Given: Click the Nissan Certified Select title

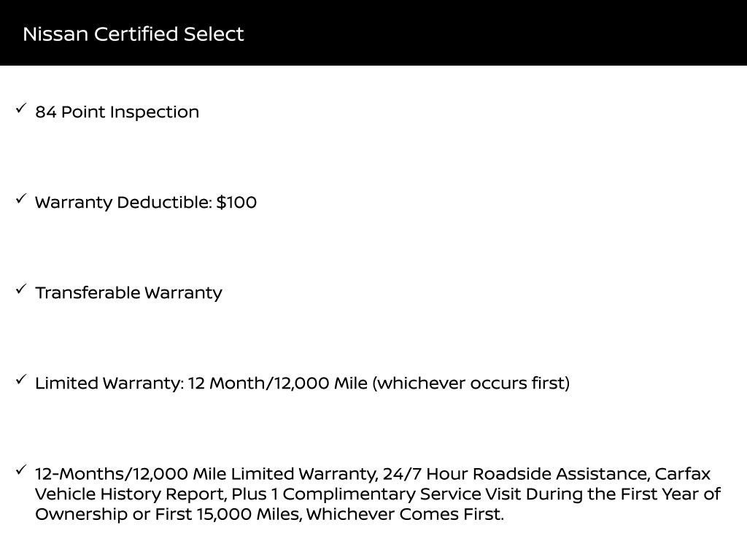Looking at the screenshot, I should [x=133, y=34].
